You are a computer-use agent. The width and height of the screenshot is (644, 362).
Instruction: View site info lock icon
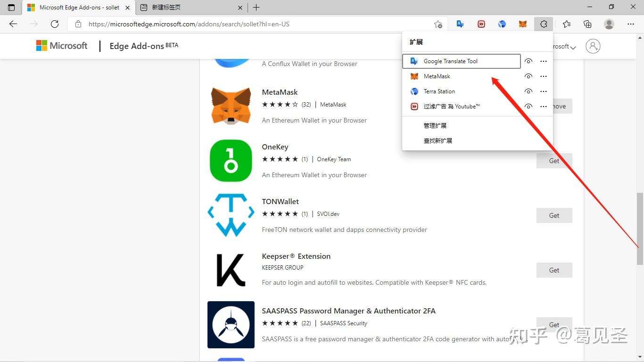click(78, 24)
